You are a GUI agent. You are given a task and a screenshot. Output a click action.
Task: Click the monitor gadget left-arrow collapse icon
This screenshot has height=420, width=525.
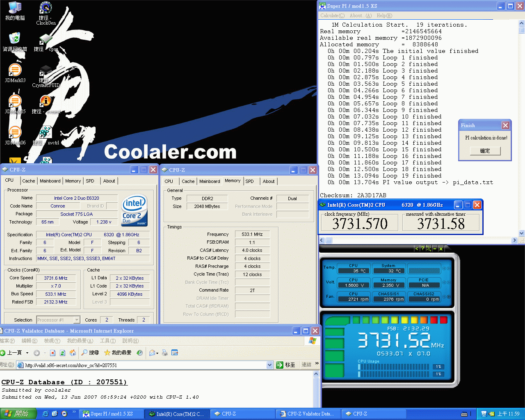[417, 249]
